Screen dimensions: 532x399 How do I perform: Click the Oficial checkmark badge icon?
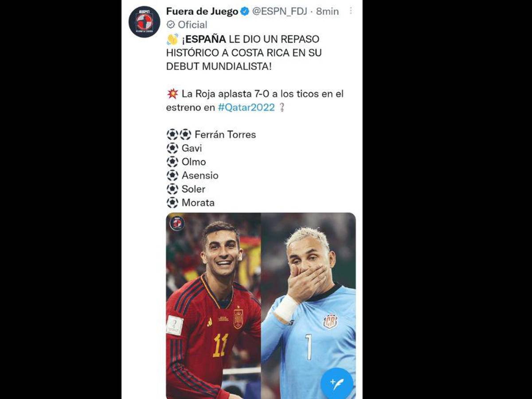coord(171,25)
